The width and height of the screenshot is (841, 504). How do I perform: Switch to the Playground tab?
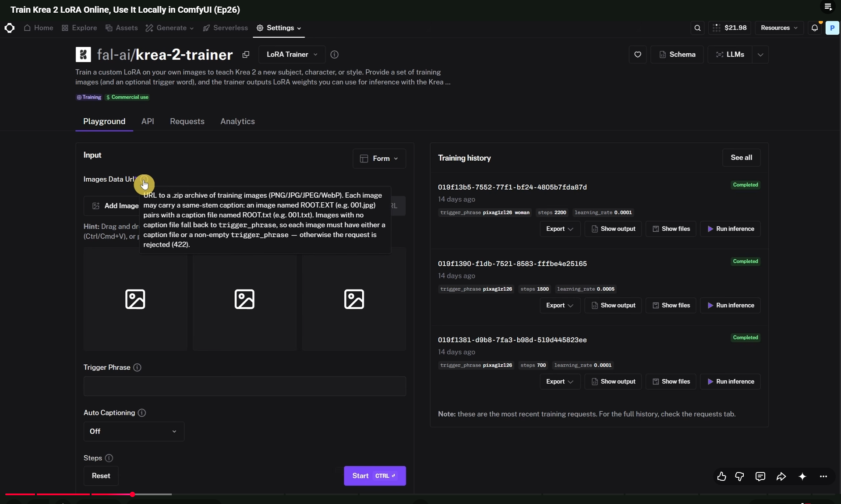coord(104,122)
